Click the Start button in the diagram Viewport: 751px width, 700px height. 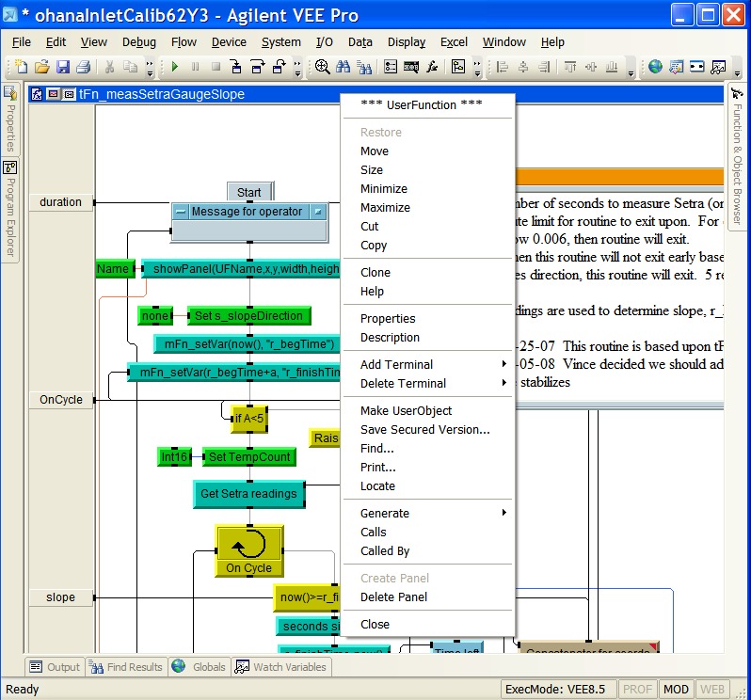[249, 192]
